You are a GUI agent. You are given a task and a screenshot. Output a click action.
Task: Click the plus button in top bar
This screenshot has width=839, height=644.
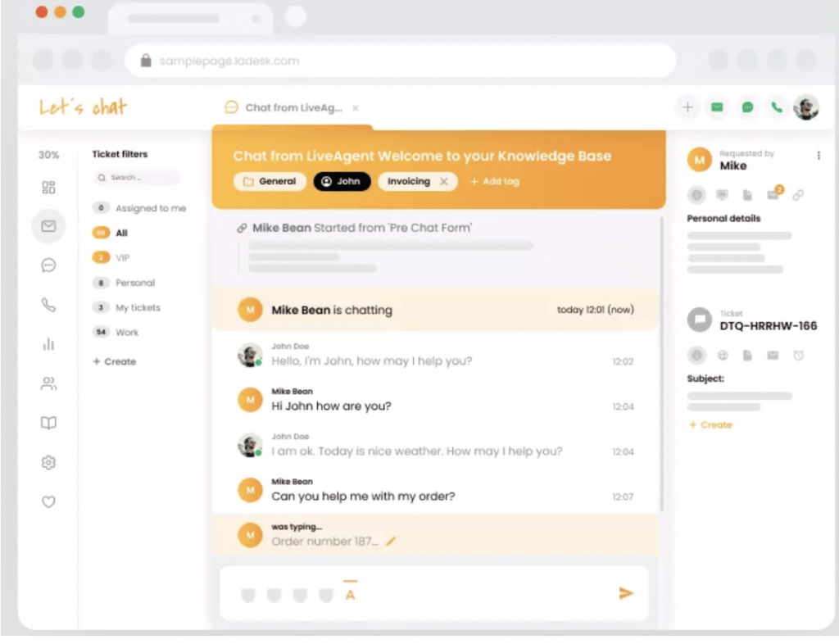point(687,107)
